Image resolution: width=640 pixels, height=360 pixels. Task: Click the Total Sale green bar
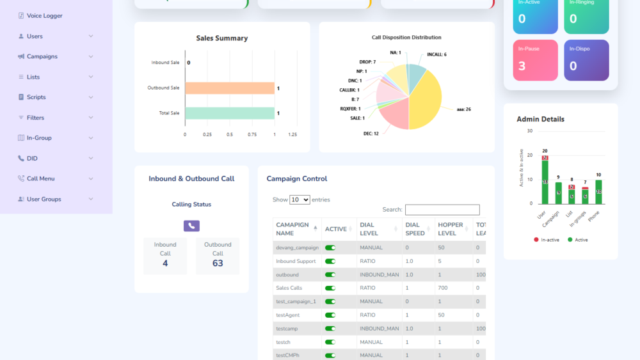pyautogui.click(x=230, y=113)
